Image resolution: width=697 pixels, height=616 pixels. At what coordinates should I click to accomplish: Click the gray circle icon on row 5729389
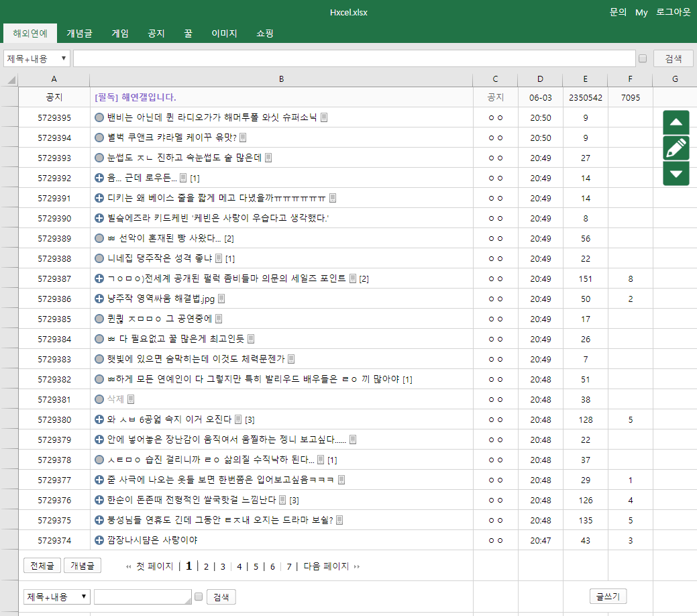(x=99, y=238)
